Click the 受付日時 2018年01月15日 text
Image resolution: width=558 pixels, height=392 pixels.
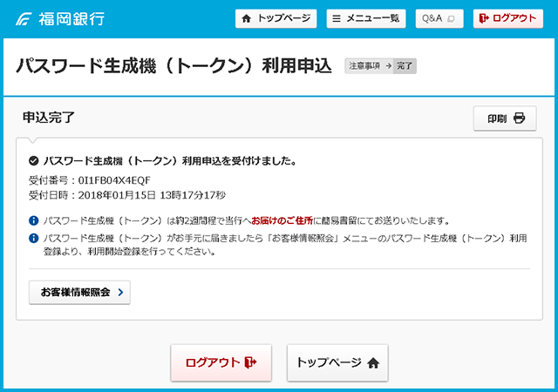tap(127, 195)
